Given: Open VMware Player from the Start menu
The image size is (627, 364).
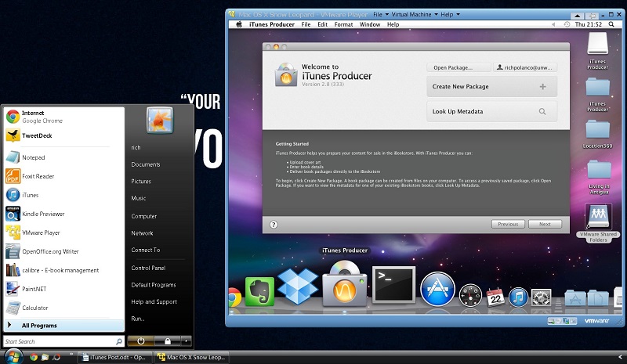Looking at the screenshot, I should pyautogui.click(x=64, y=232).
